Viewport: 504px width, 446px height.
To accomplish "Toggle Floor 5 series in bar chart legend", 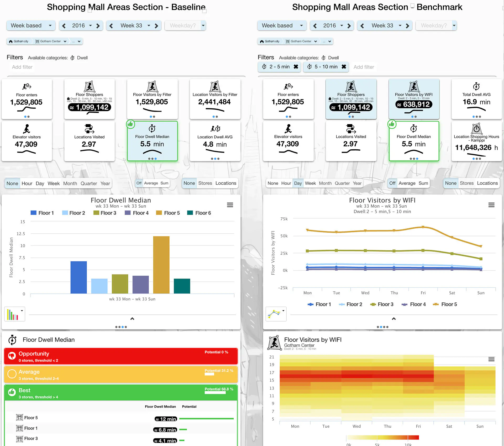I will 168,213.
